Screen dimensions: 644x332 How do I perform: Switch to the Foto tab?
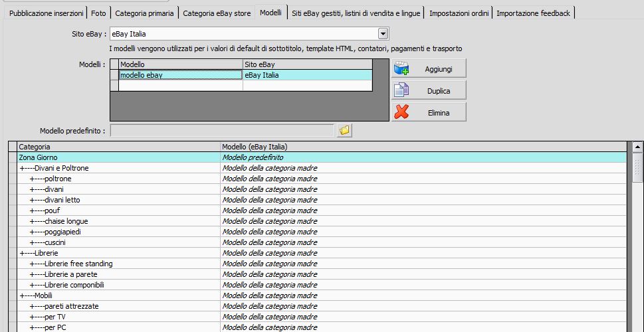98,13
